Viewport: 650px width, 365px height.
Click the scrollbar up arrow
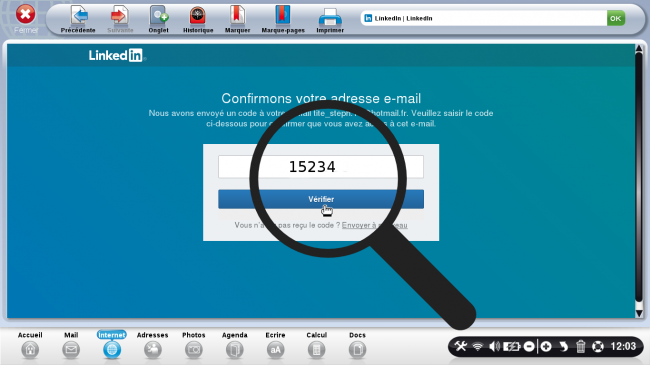[x=639, y=49]
